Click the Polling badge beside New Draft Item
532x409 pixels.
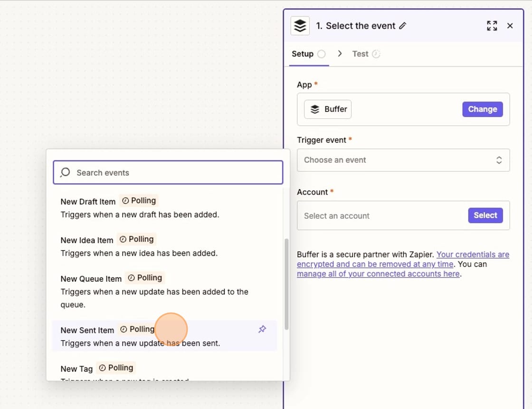tap(139, 201)
